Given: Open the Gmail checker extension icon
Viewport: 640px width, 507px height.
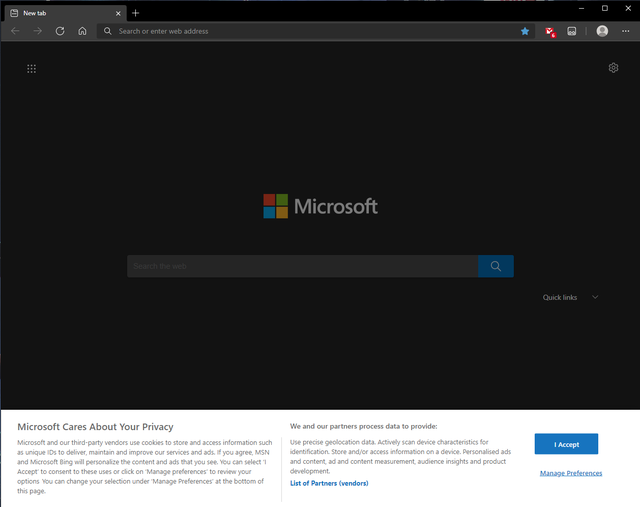Looking at the screenshot, I should [550, 31].
